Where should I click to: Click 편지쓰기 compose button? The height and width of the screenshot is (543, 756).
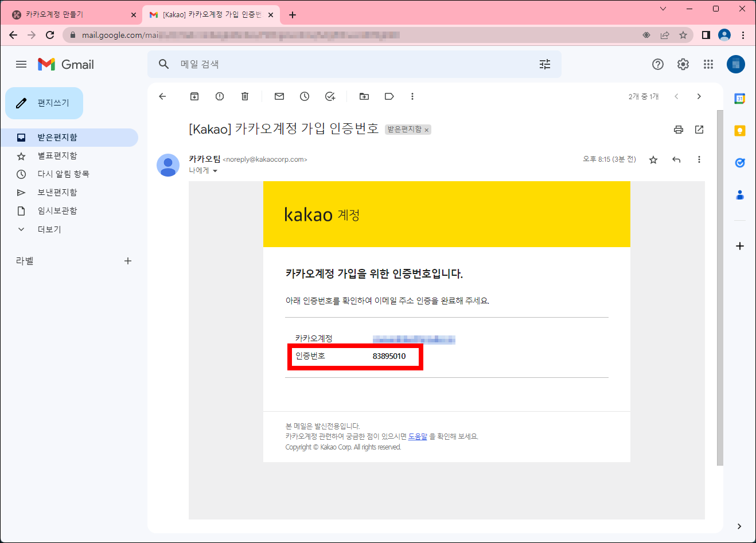44,103
